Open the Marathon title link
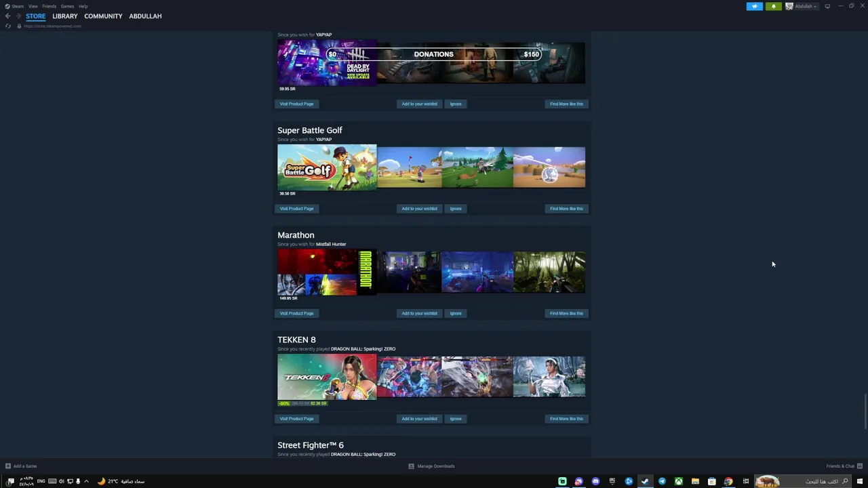Viewport: 868px width, 488px height. pyautogui.click(x=296, y=235)
